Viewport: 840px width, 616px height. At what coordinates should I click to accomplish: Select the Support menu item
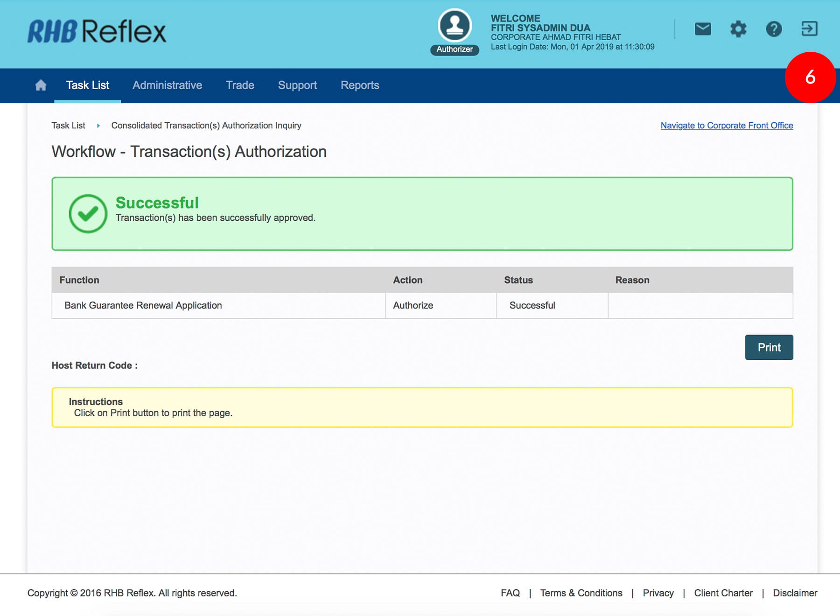click(297, 85)
